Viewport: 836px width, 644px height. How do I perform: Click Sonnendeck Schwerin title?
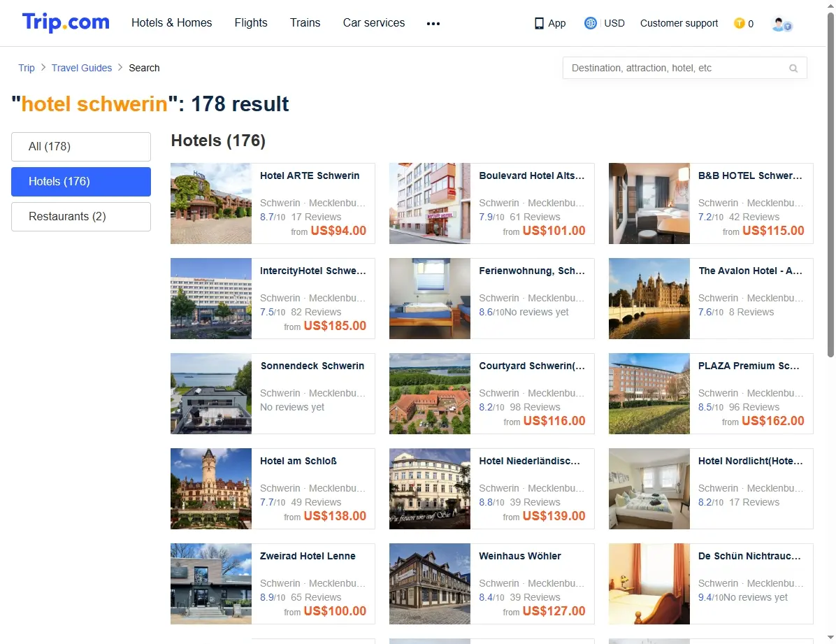coord(312,366)
